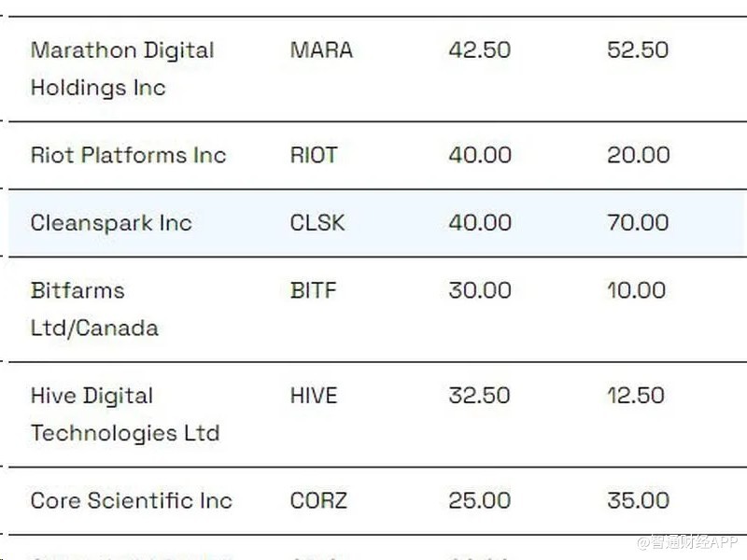747x560 pixels.
Task: Click the Bitfarms Ltd/Canada company name
Action: coord(94,309)
